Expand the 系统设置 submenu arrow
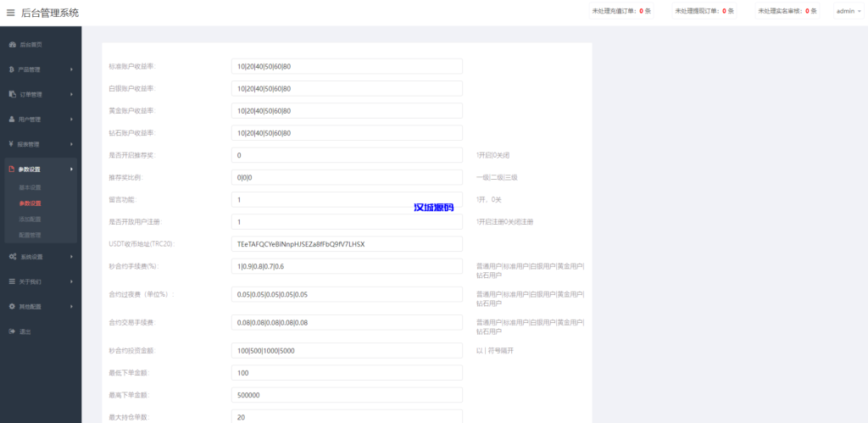 tap(72, 257)
